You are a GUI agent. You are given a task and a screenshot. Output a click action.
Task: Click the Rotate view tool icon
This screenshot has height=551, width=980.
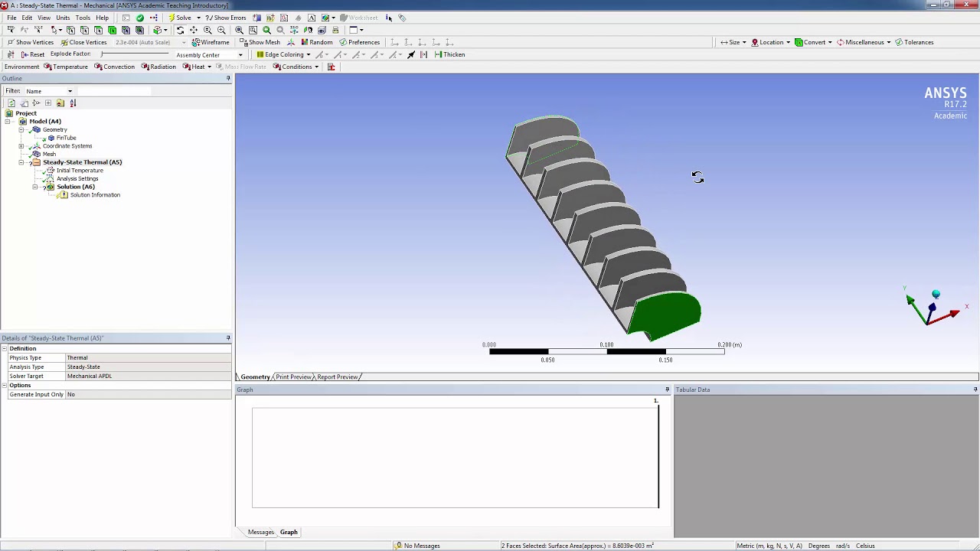pos(180,30)
